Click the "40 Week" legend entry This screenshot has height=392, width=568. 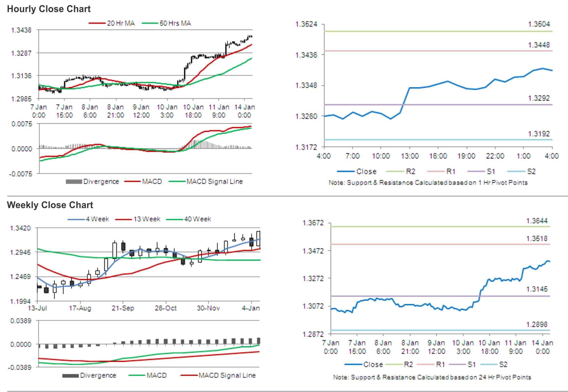click(188, 219)
